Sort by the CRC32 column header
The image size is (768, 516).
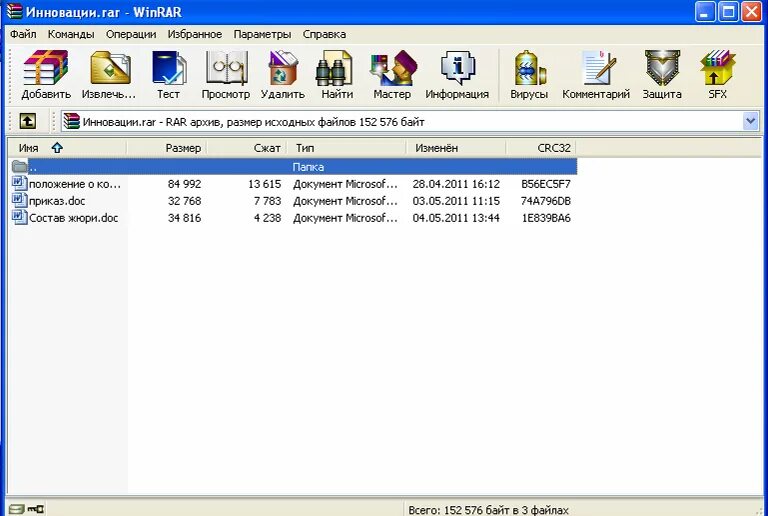[x=541, y=148]
